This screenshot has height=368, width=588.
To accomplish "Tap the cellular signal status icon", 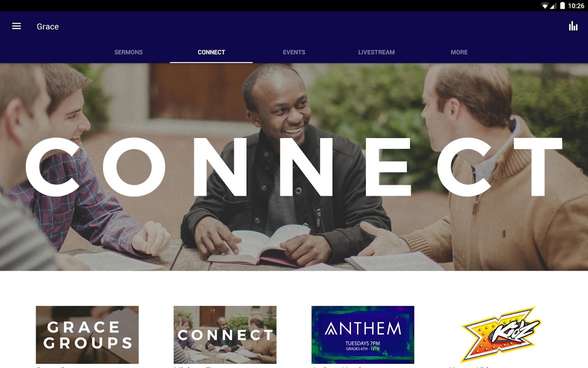I will pos(553,6).
